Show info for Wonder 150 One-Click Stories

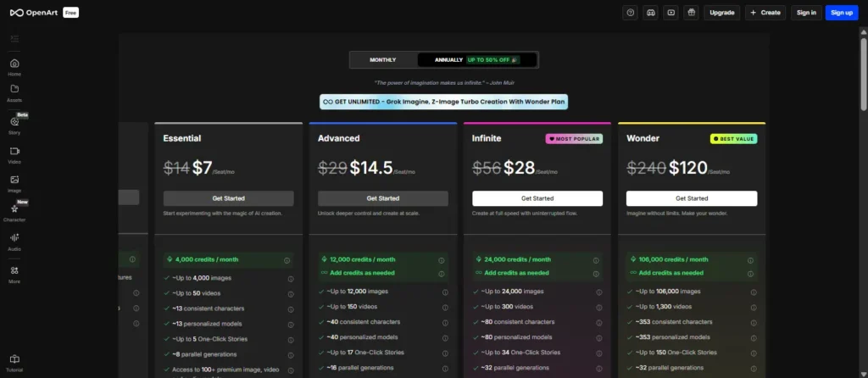click(754, 353)
